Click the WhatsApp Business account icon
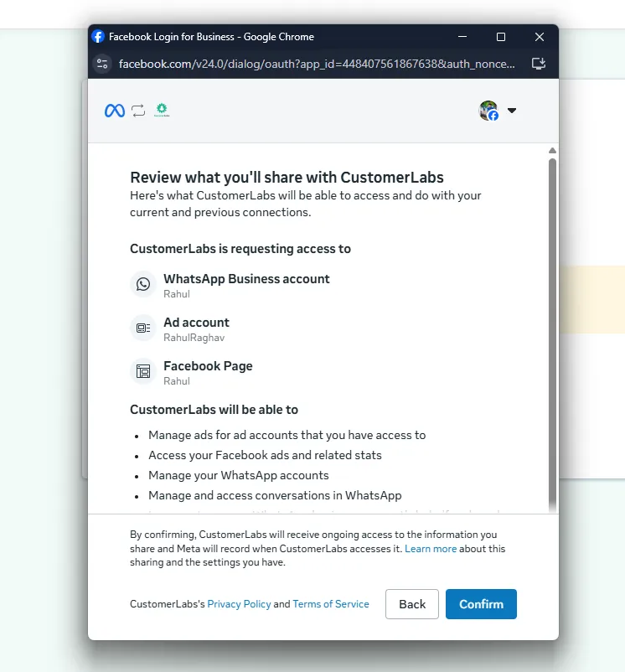Screen dimensions: 625x672 coord(143,284)
